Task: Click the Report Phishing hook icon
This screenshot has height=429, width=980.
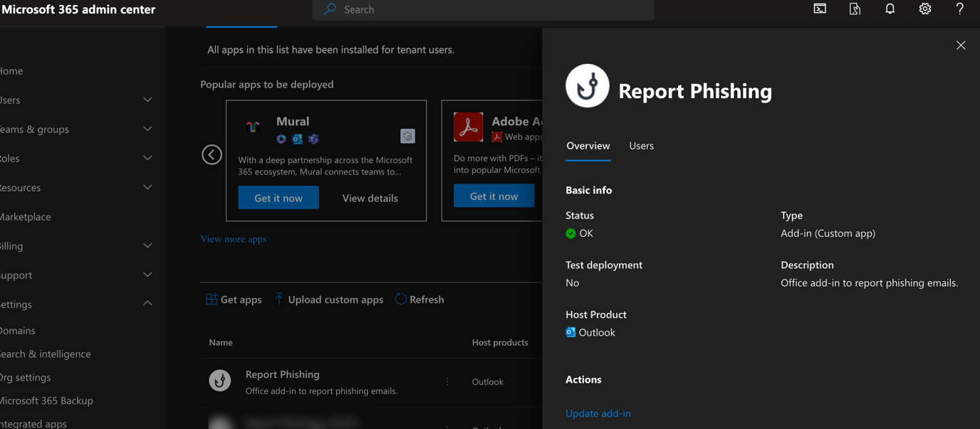Action: (x=587, y=85)
